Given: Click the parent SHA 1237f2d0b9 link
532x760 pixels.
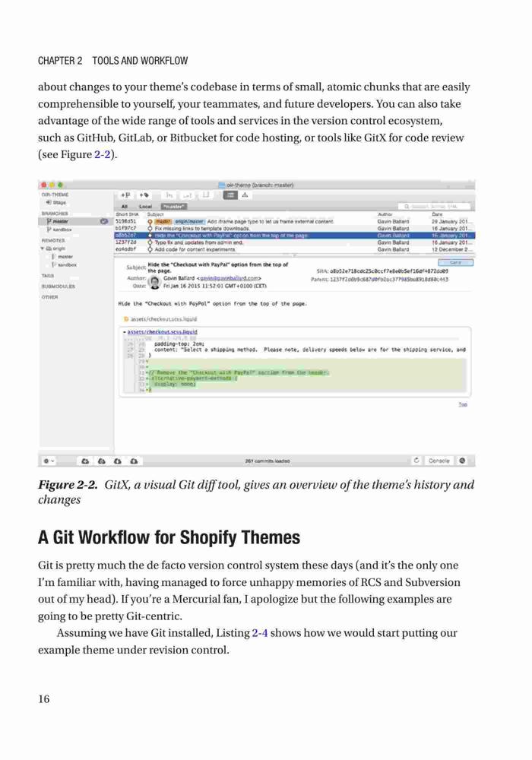Looking at the screenshot, I should 389,279.
